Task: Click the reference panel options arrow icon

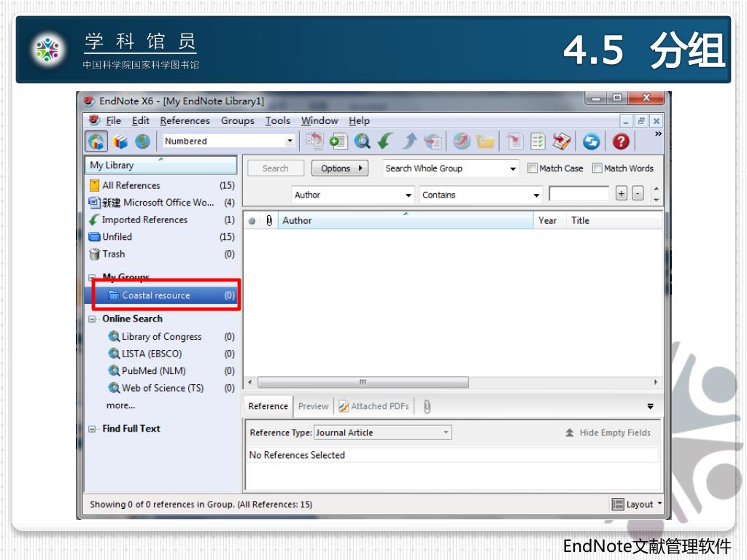Action: 650,406
